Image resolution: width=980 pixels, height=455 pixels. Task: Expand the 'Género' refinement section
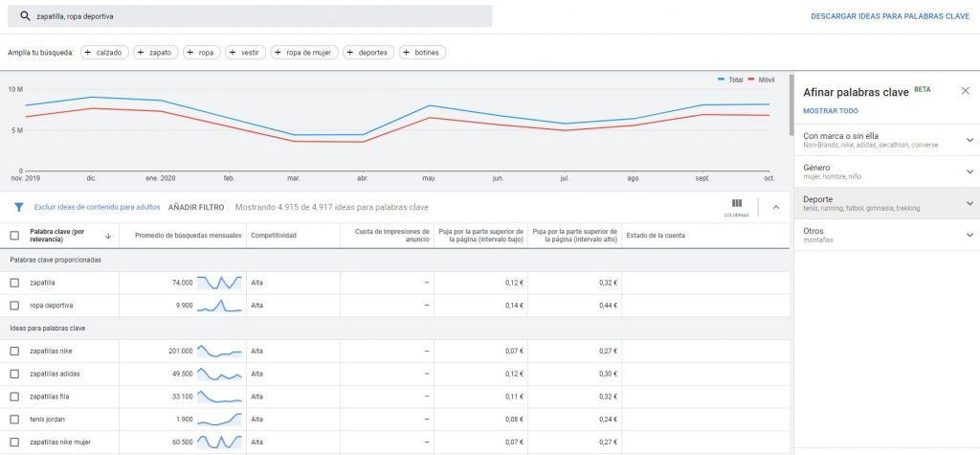(x=887, y=172)
